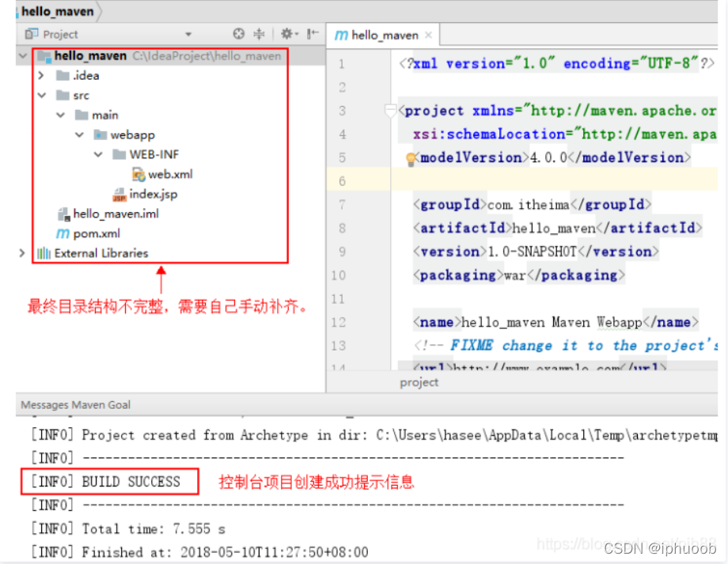Screen dimensions: 728x564
Task: Click the web.xml file icon
Action: [x=138, y=175]
